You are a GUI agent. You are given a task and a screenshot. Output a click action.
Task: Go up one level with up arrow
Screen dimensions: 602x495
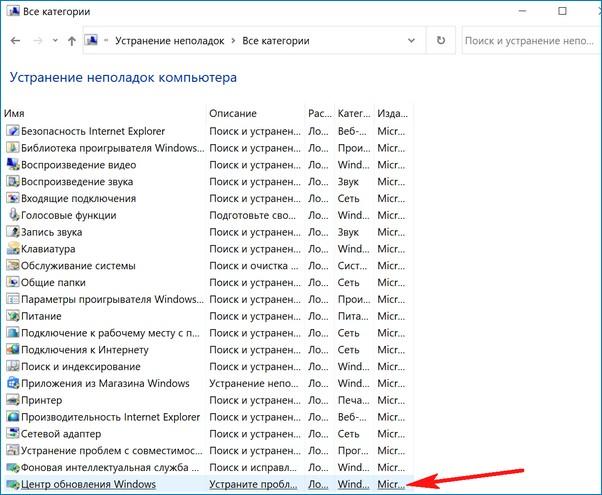pos(72,41)
